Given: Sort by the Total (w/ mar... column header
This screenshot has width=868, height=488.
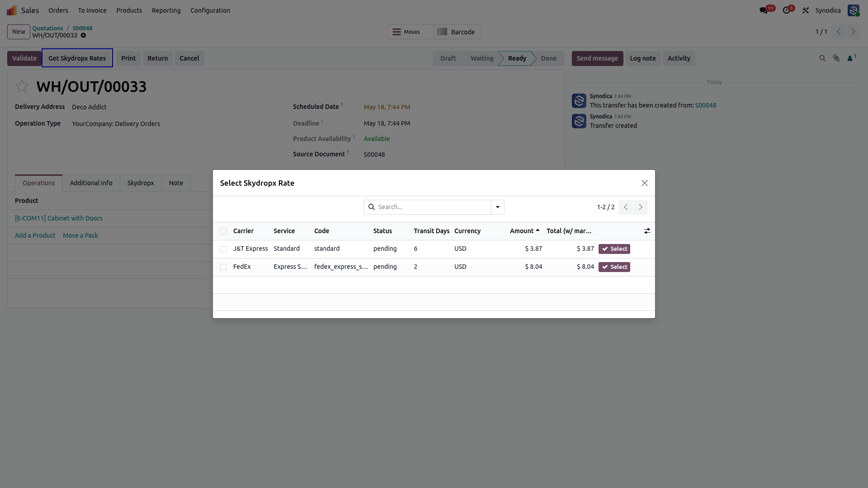Looking at the screenshot, I should click(x=569, y=231).
